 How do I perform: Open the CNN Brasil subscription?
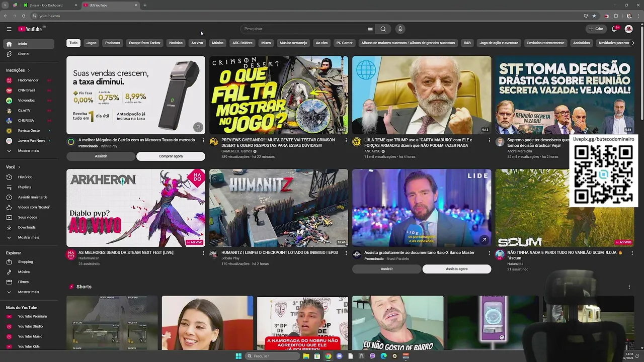pos(30,90)
